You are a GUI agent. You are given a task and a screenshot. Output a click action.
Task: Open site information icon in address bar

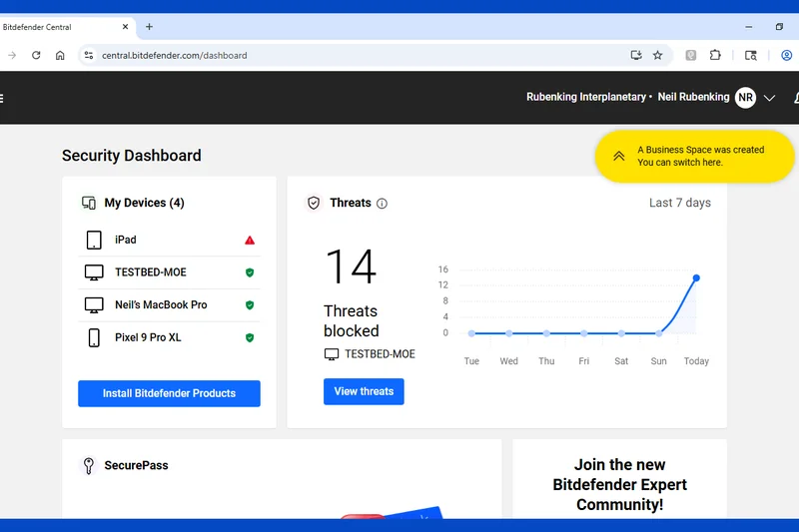89,55
